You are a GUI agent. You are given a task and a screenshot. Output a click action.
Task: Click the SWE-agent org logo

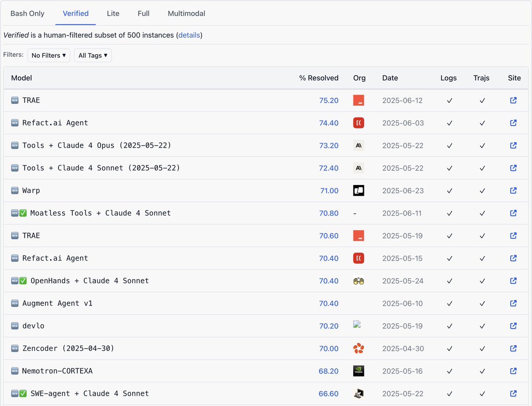(x=359, y=393)
